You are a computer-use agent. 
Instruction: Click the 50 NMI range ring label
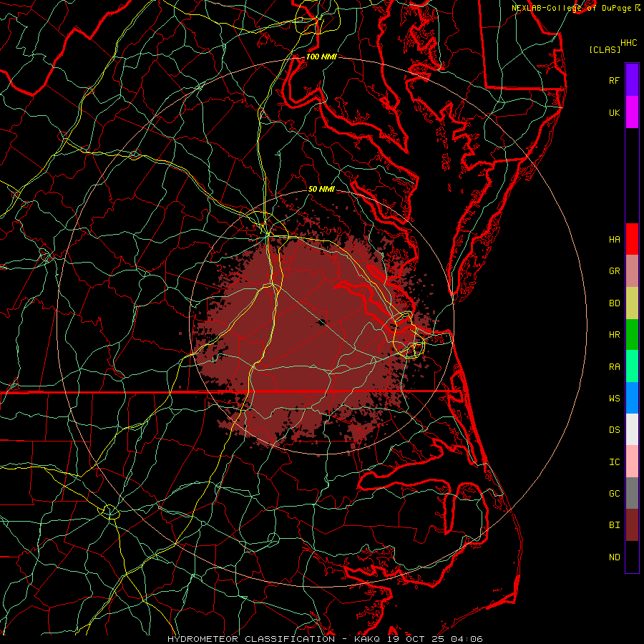(x=321, y=189)
